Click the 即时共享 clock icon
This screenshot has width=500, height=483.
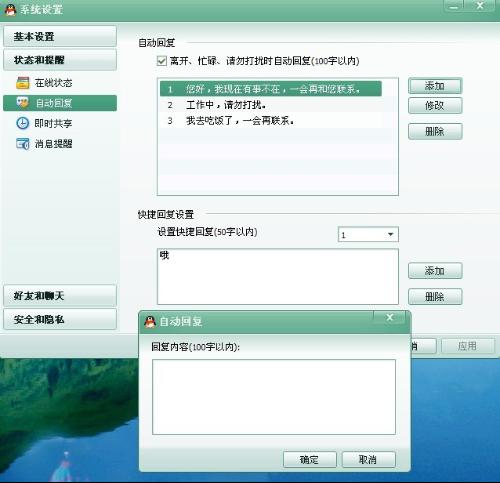coord(23,123)
